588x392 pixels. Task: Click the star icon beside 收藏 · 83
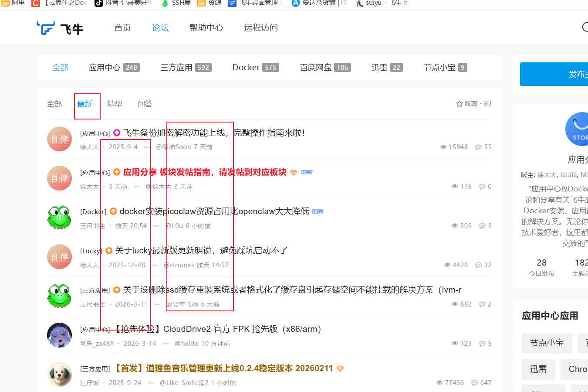click(459, 104)
